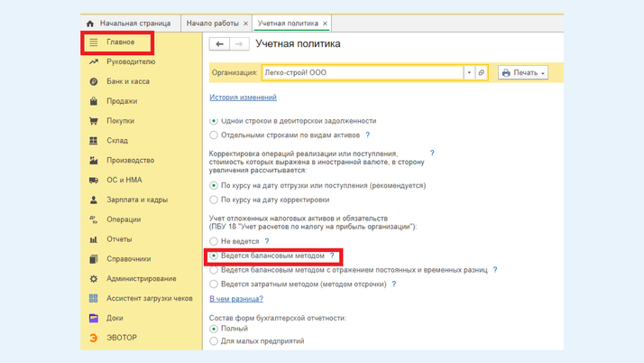This screenshot has width=644, height=363.
Task: Open the В чем разница? link
Action: pyautogui.click(x=236, y=299)
